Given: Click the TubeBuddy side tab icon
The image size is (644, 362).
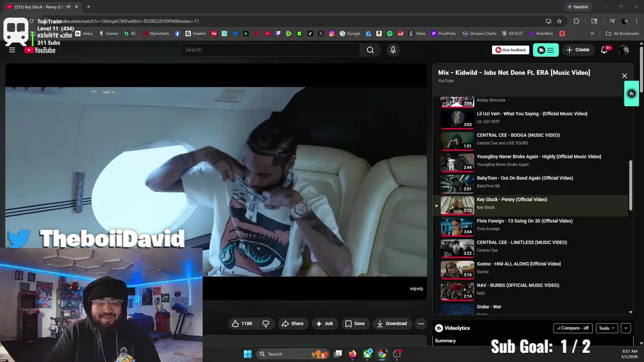Looking at the screenshot, I should 631,94.
